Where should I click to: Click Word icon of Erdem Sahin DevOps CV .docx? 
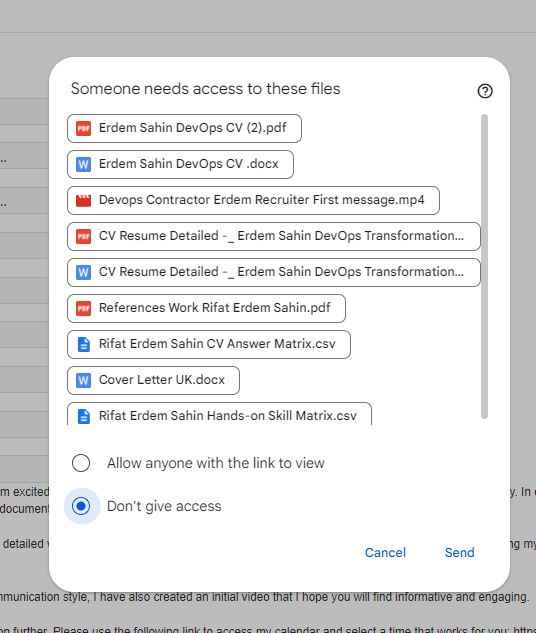84,164
